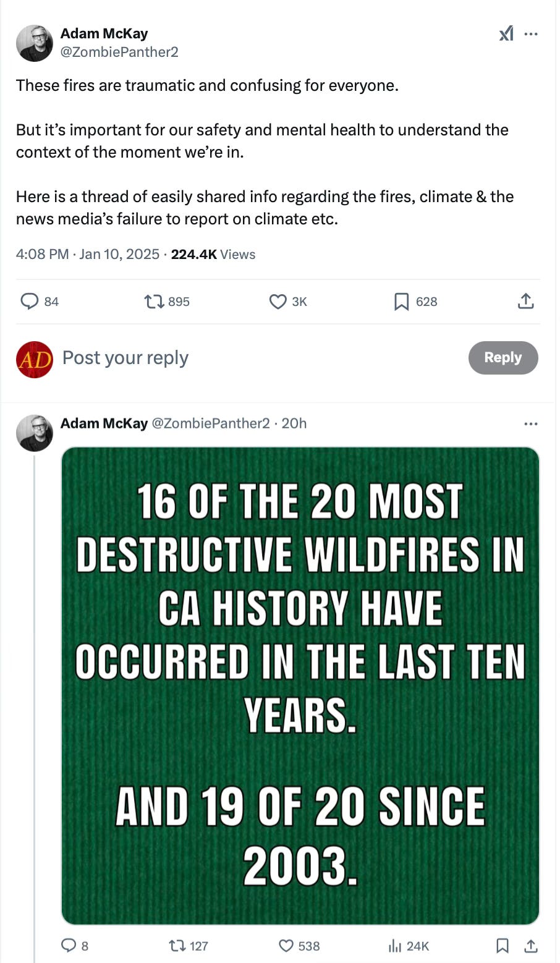Open the 224.4K Views link
Viewport: 560px width, 963px height.
213,255
